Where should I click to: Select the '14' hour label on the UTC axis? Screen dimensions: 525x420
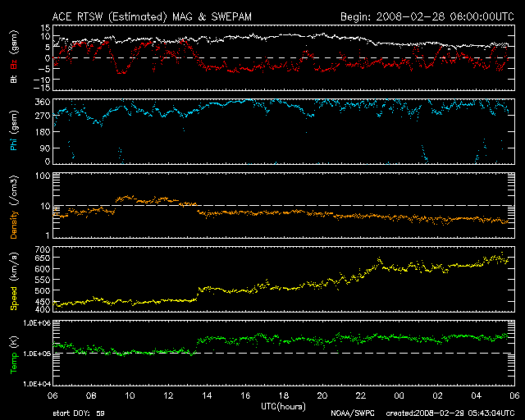[x=207, y=396]
